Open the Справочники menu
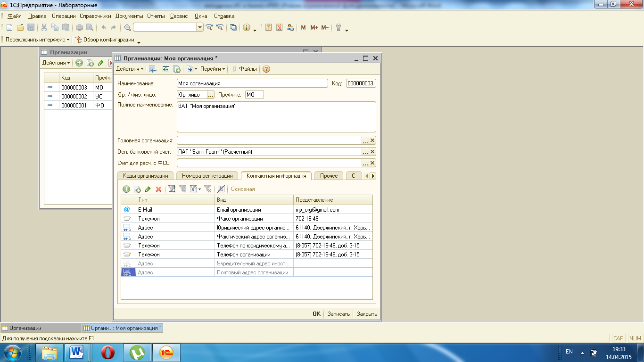This screenshot has height=362, width=644. [95, 16]
